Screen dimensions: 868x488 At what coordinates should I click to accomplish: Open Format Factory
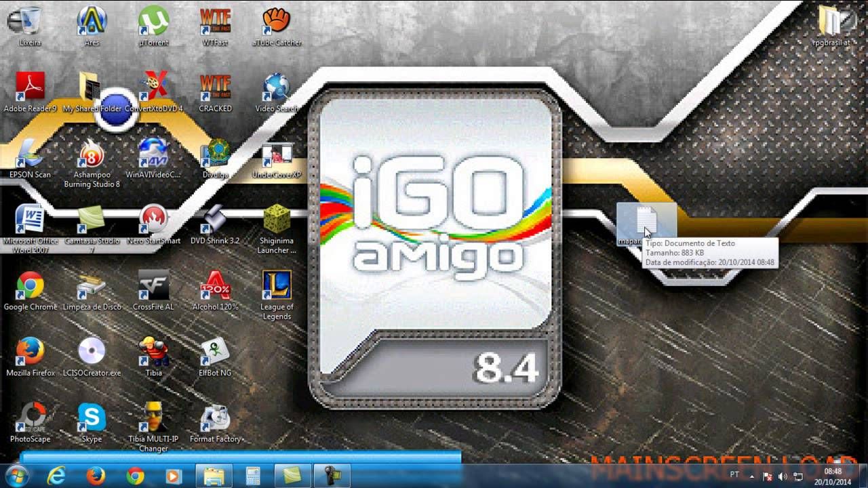(x=215, y=420)
